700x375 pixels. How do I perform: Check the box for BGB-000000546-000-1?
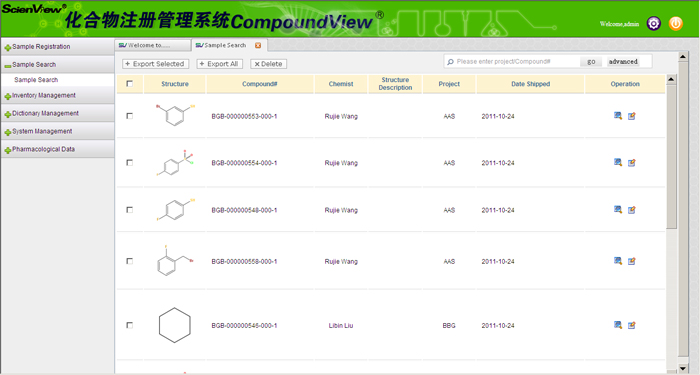click(x=129, y=325)
